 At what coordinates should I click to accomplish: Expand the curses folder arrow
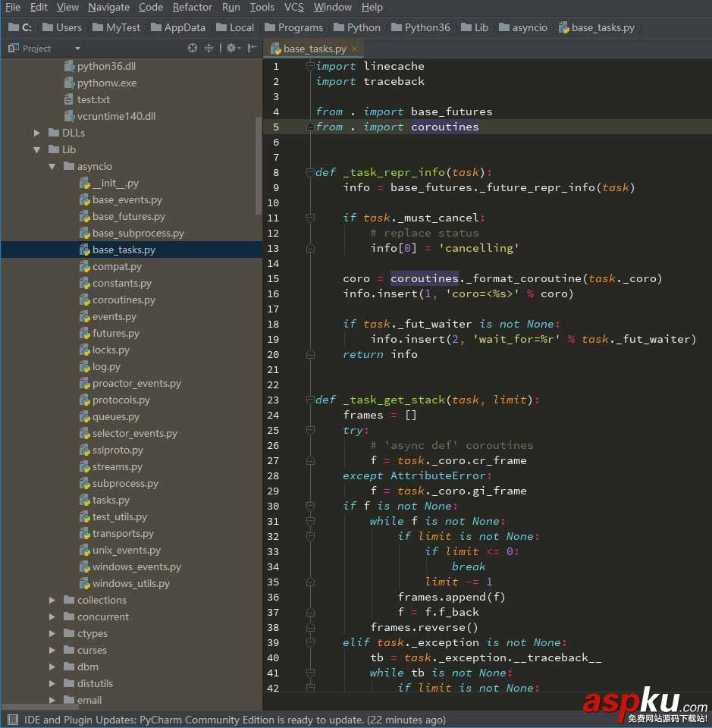[x=52, y=650]
